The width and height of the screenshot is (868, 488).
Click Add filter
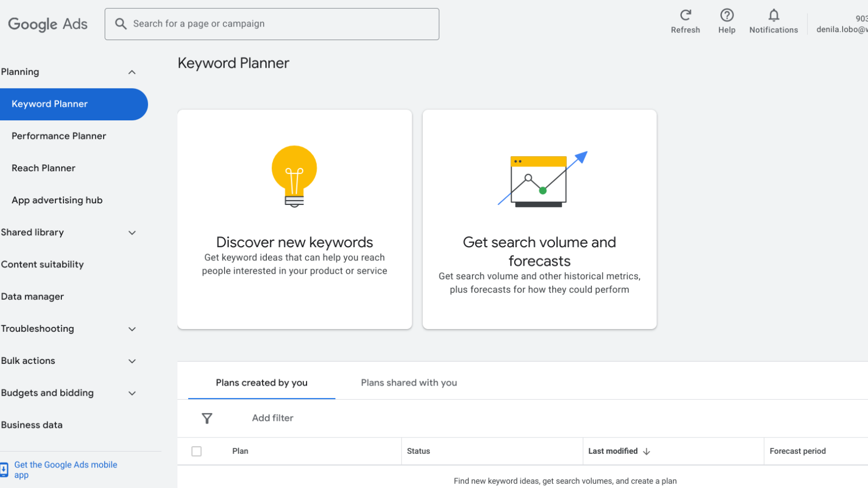pyautogui.click(x=272, y=418)
